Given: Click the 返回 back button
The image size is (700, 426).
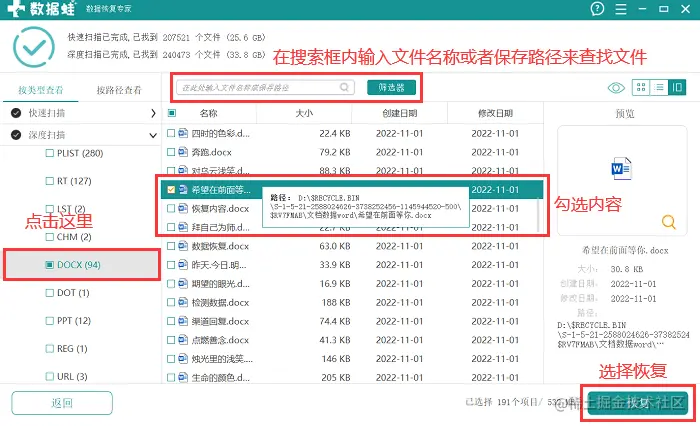Looking at the screenshot, I should click(x=62, y=403).
